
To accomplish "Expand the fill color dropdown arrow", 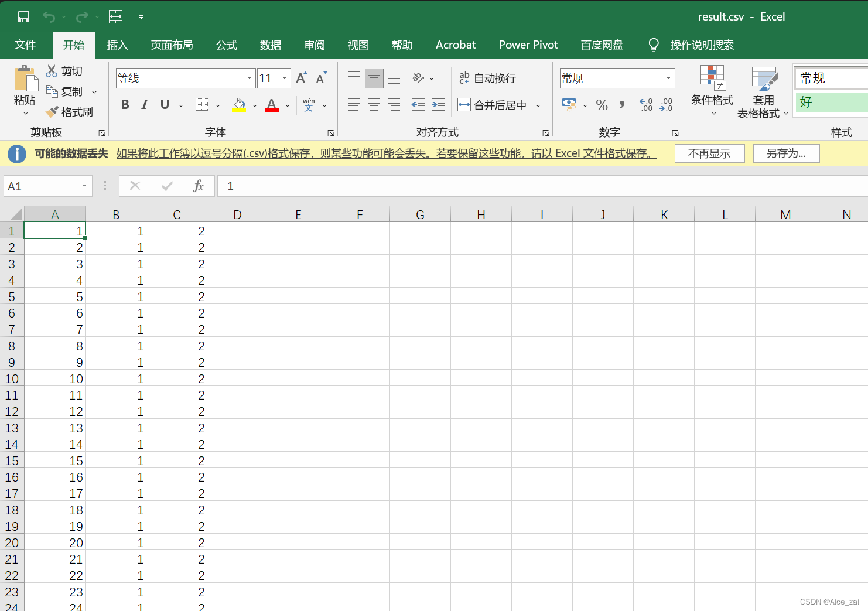I will (x=255, y=105).
